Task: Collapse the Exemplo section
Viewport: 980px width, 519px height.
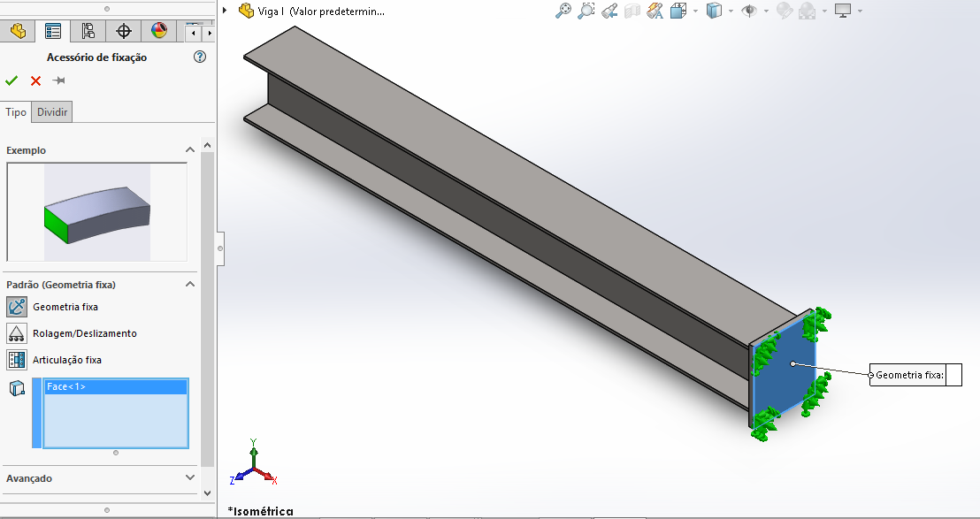Action: (x=189, y=150)
